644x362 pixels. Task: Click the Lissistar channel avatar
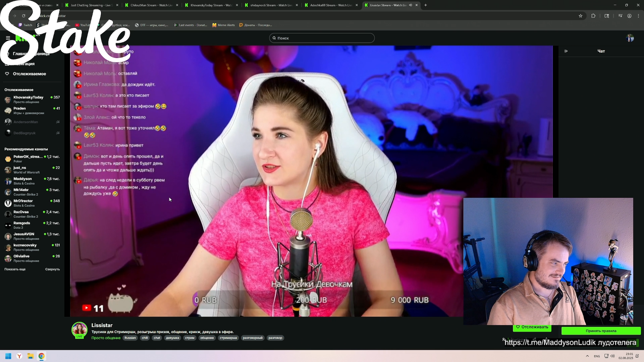tap(79, 330)
